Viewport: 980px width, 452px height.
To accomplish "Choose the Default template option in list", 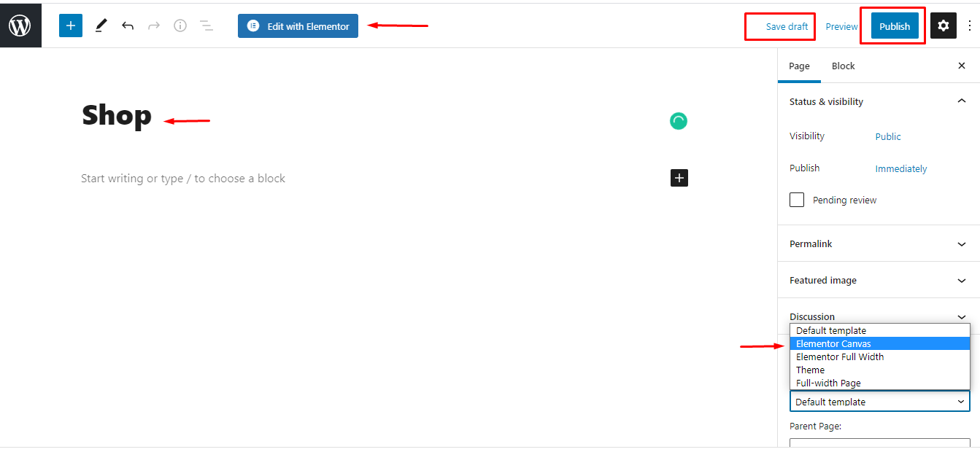I will (880, 331).
